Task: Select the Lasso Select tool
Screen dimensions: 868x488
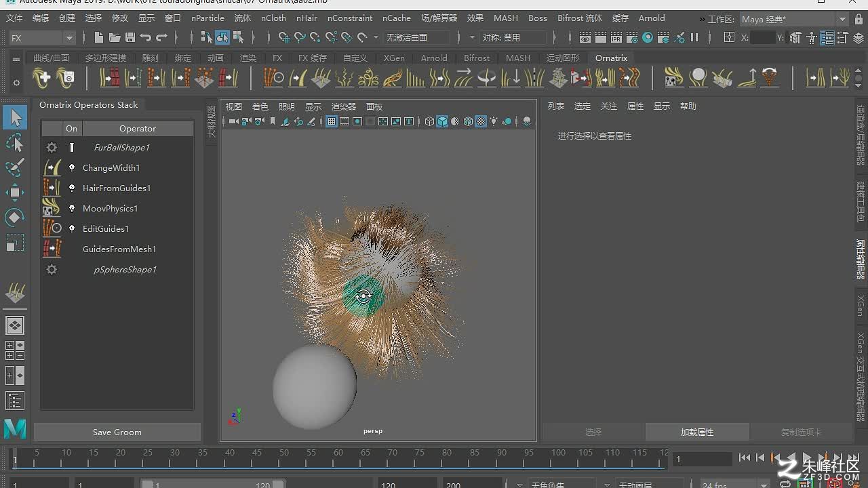Action: 15,142
